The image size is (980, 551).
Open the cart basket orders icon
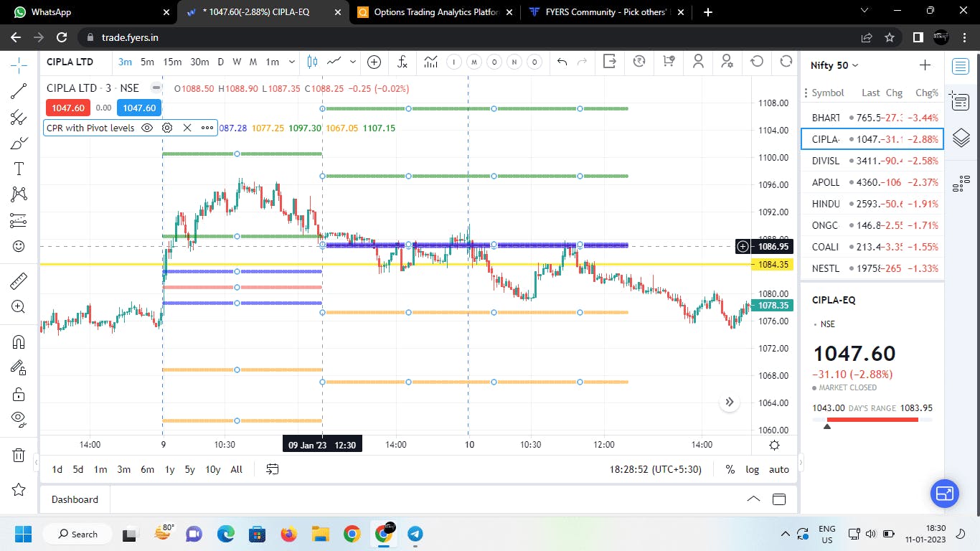[x=669, y=62]
